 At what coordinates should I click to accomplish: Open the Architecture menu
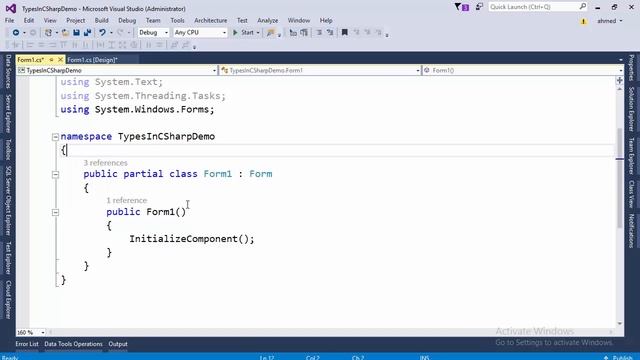coord(211,20)
